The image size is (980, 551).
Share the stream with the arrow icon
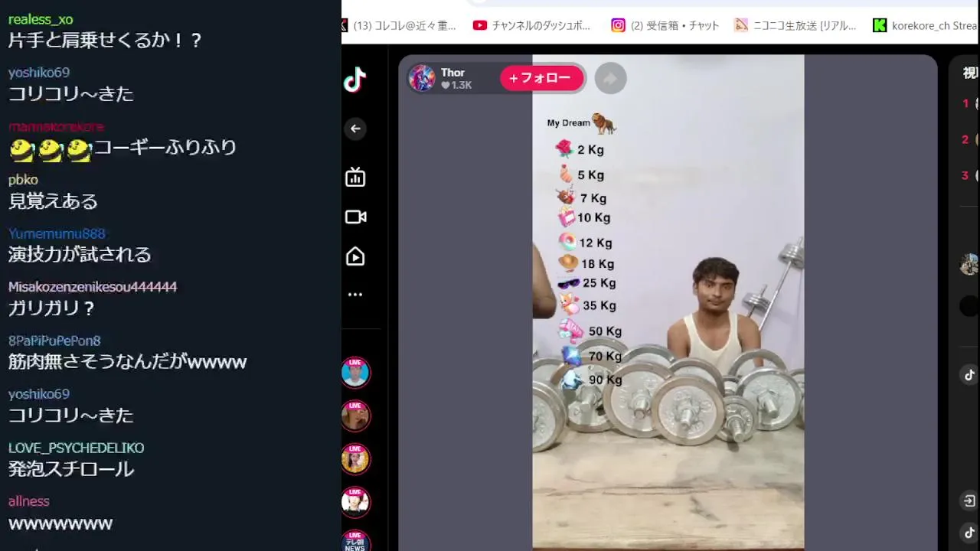[610, 78]
